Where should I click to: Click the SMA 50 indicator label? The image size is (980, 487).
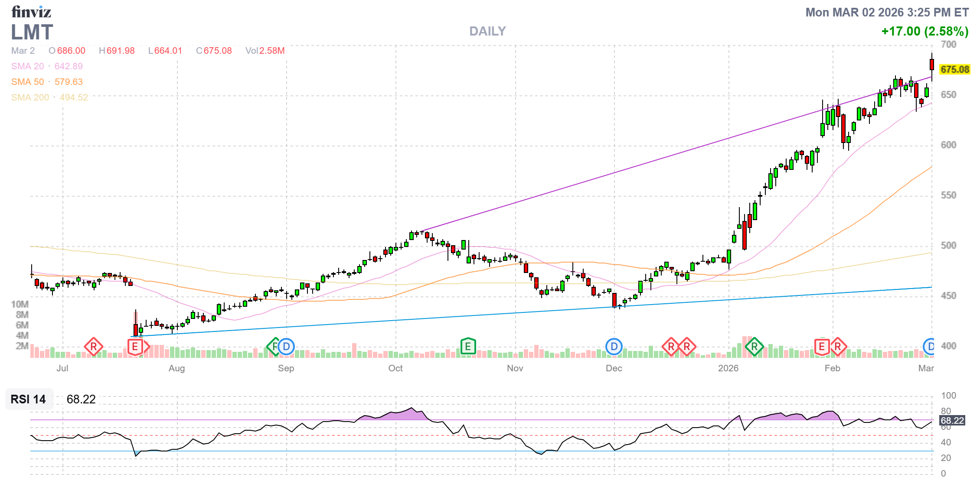tap(28, 82)
